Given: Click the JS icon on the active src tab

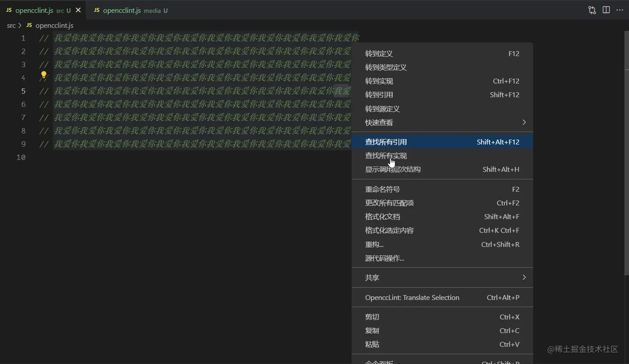Looking at the screenshot, I should click(x=8, y=10).
